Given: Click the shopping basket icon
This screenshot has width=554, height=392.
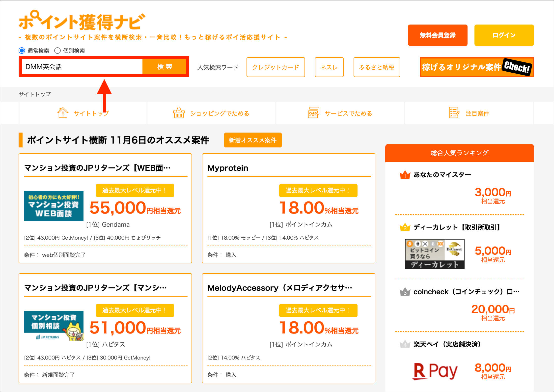Looking at the screenshot, I should tap(179, 113).
